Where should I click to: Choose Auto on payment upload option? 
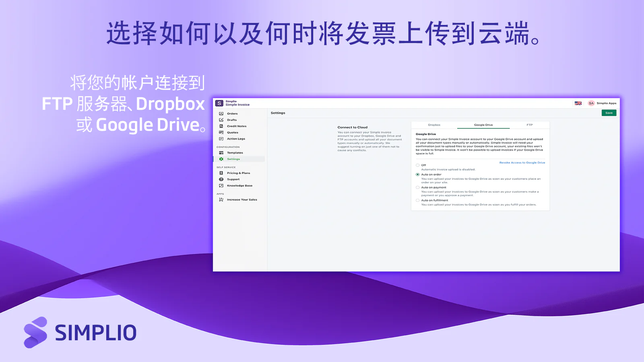coord(417,187)
